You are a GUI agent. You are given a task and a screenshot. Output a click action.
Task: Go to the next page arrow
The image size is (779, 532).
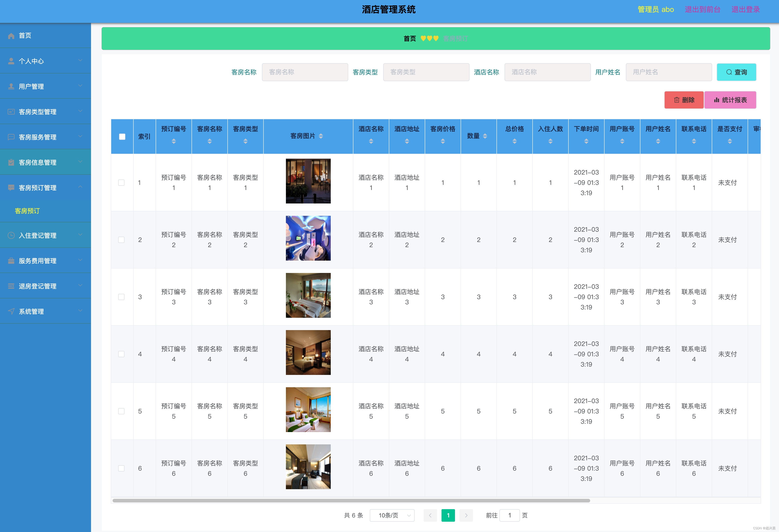pyautogui.click(x=466, y=515)
